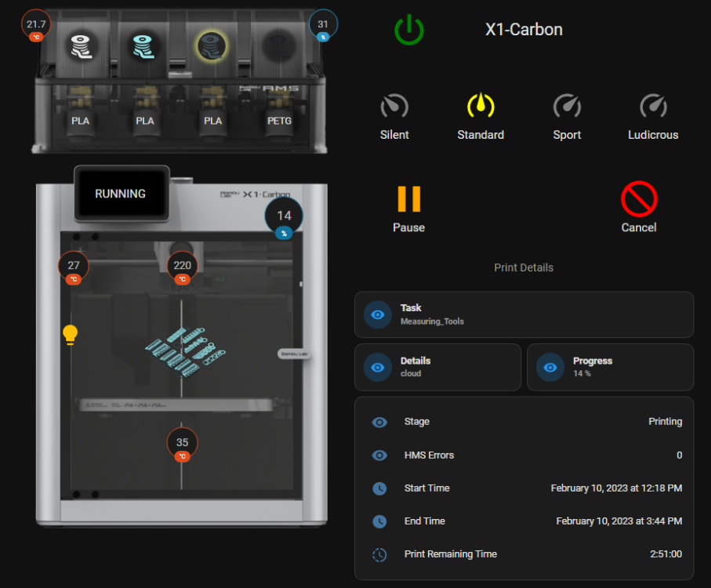
Task: Open AMS humidity 31 percent badge
Action: coord(323,25)
